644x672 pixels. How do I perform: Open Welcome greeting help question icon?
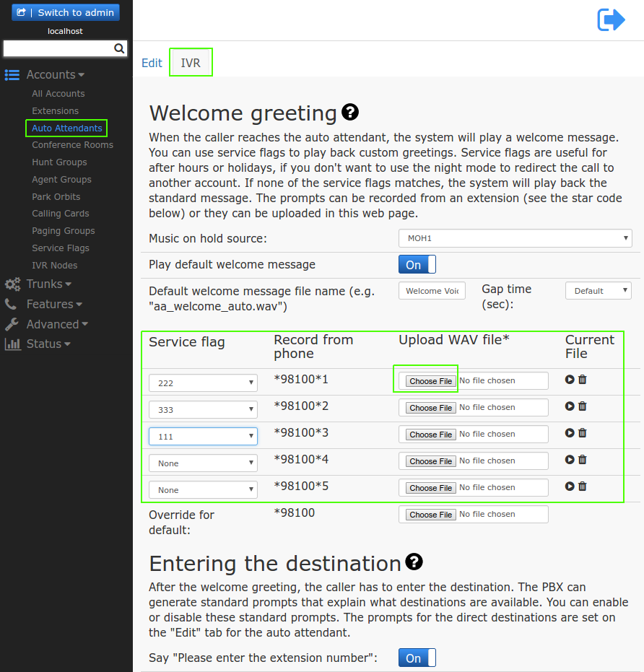coord(350,112)
